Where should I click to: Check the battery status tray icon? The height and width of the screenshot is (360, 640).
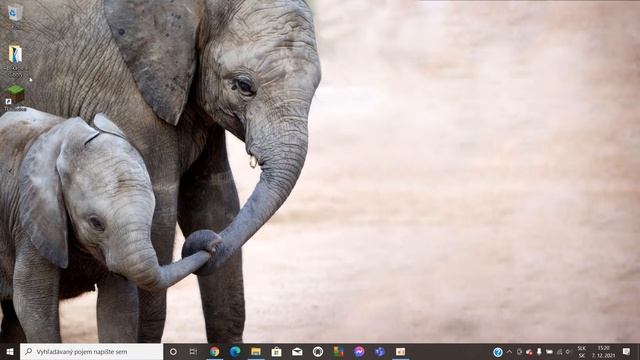(x=549, y=352)
